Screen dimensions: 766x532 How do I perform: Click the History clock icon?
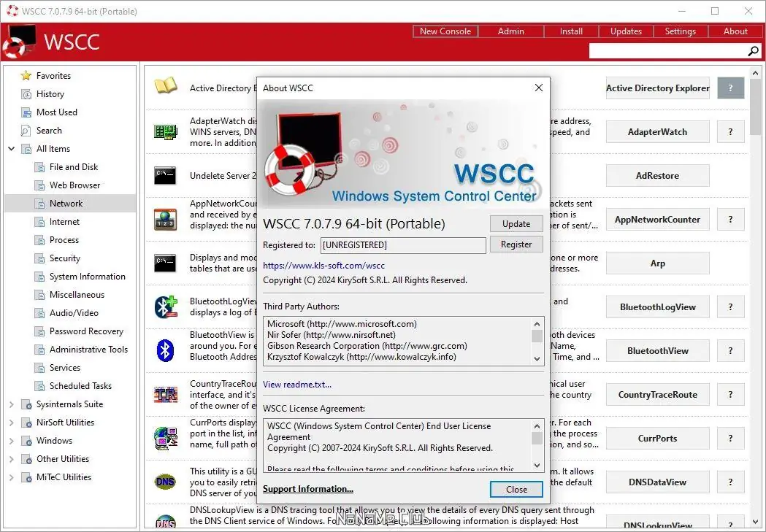(x=26, y=94)
